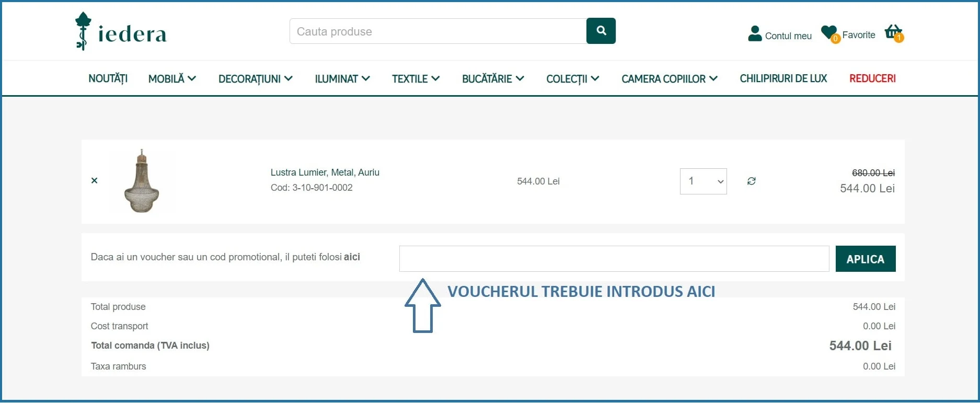Open the Lustra Lumier product thumbnail

pos(142,181)
